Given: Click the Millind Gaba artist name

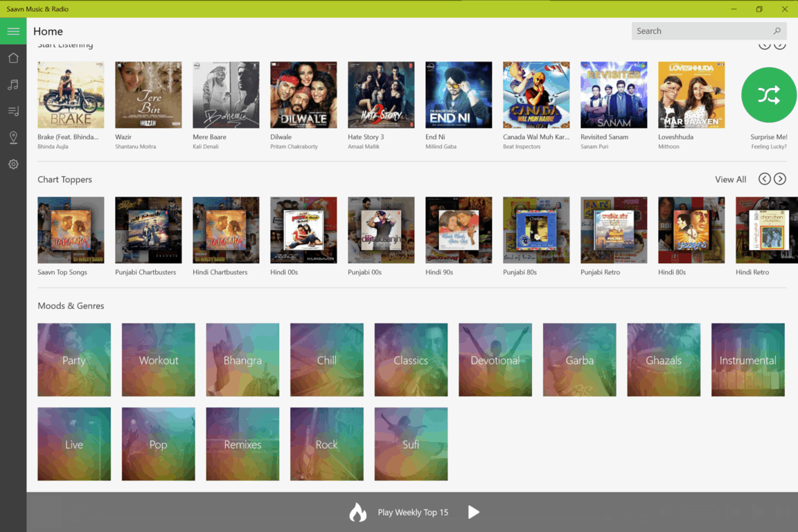Looking at the screenshot, I should (441, 147).
